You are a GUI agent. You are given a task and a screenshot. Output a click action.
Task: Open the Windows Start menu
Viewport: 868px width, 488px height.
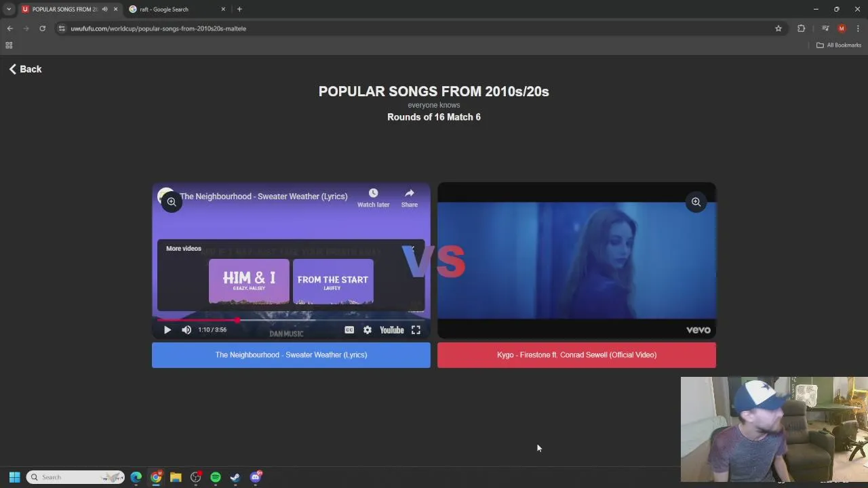[x=14, y=477]
